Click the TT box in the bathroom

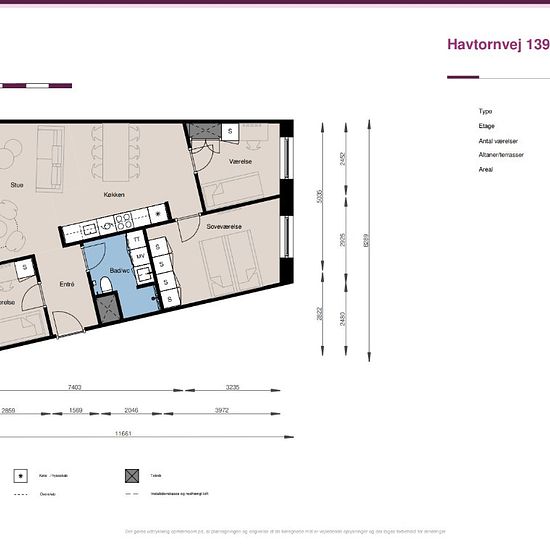pyautogui.click(x=136, y=239)
